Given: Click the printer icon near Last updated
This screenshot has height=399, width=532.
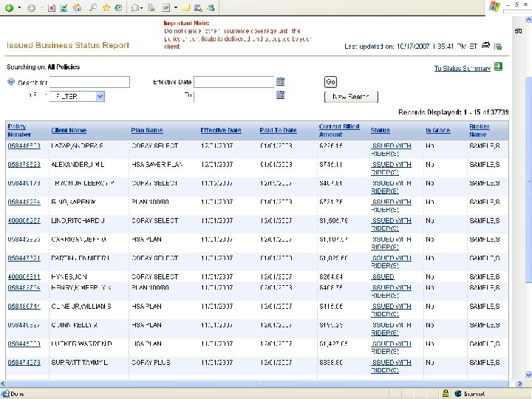Looking at the screenshot, I should [486, 45].
